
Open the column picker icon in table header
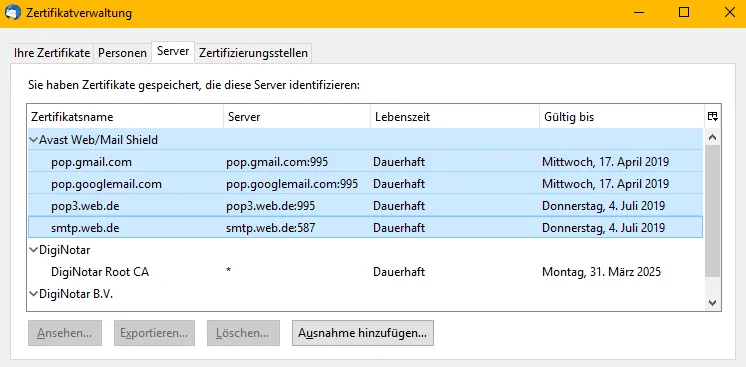coord(712,117)
